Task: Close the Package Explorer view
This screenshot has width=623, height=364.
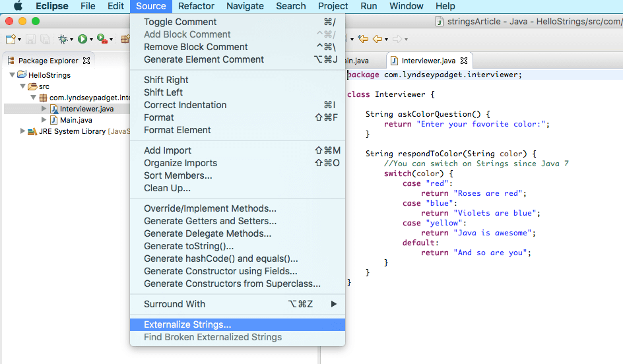Action: coord(86,61)
